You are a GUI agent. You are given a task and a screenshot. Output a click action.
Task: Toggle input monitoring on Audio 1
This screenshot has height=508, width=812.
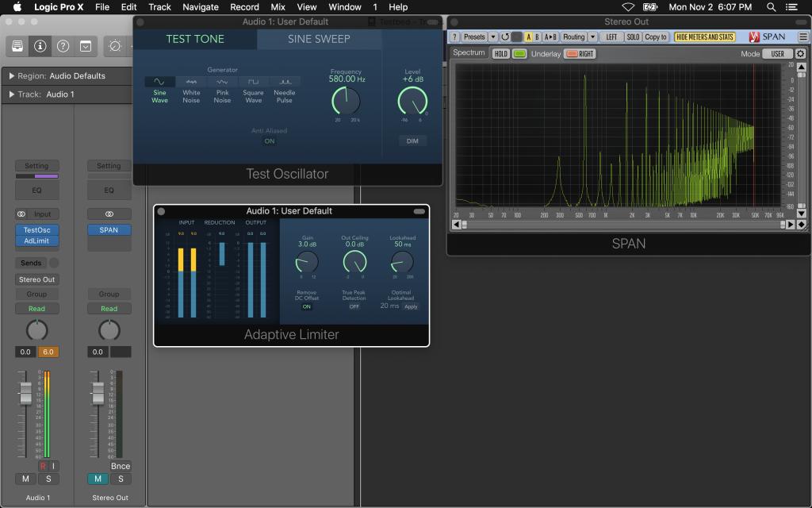[53, 466]
